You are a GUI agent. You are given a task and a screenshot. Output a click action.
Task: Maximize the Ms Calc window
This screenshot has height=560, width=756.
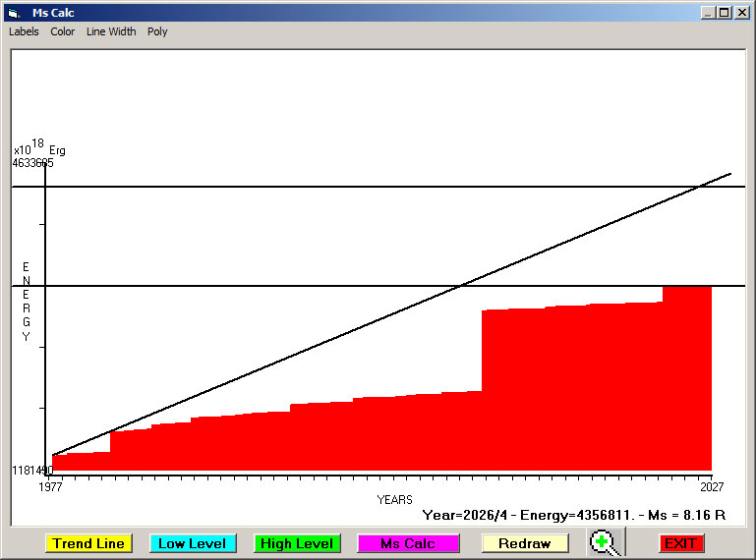tap(724, 13)
